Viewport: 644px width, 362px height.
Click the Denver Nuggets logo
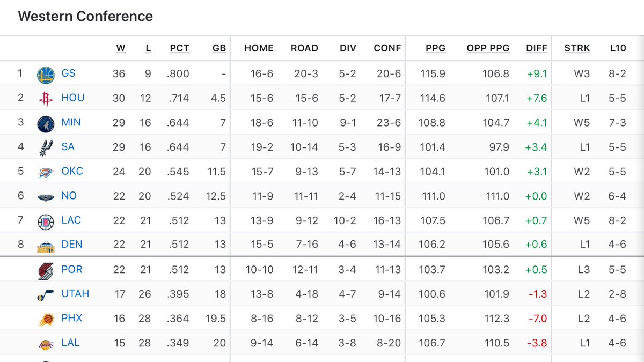coord(46,245)
